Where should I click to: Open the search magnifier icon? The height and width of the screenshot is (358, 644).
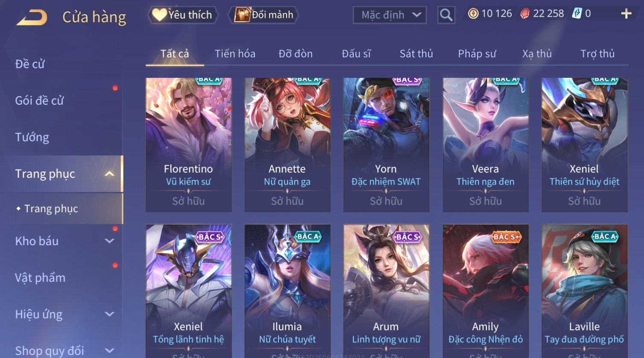446,15
